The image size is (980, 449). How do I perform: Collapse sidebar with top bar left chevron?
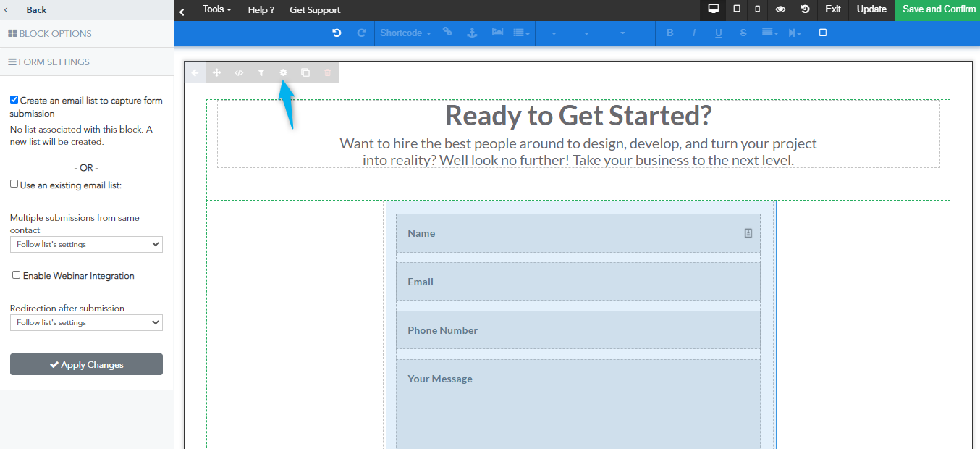click(x=182, y=12)
